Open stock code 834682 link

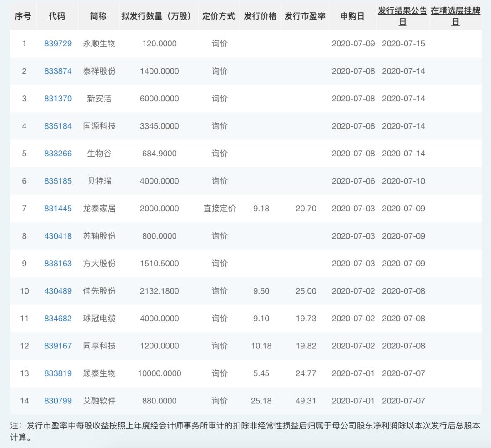[57, 319]
